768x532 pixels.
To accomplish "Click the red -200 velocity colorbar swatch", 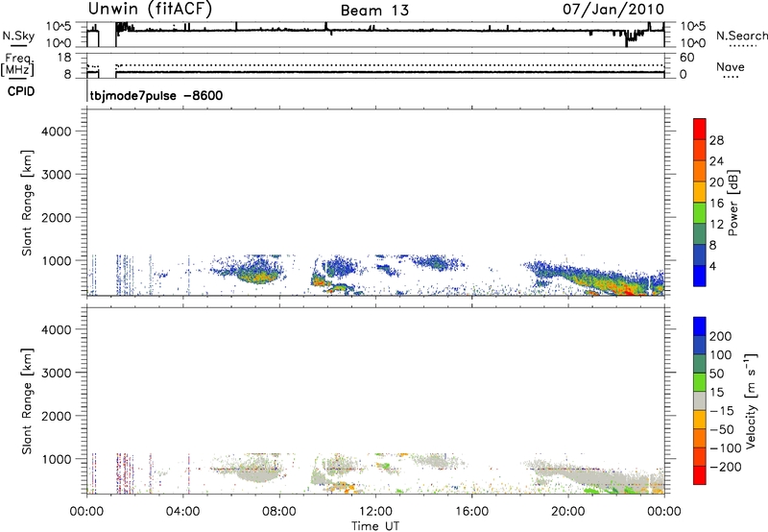I will pos(700,475).
